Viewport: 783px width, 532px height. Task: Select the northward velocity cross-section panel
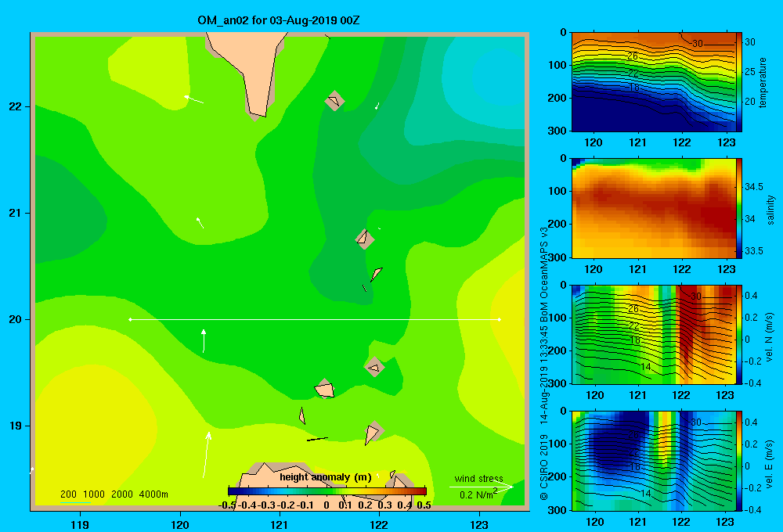pos(654,334)
